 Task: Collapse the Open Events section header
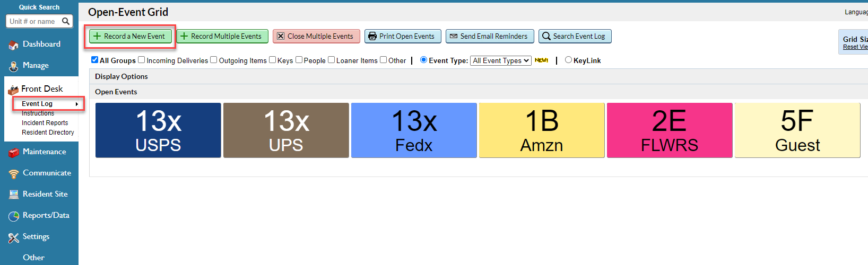click(x=116, y=92)
